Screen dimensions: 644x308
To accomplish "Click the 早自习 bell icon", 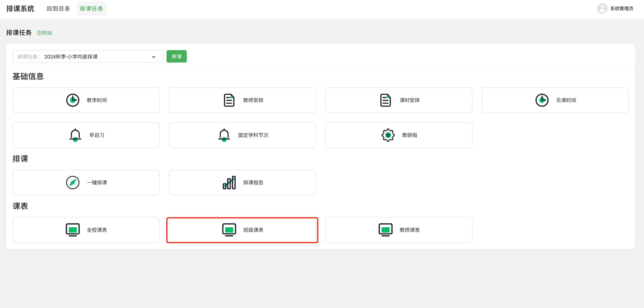I will (75, 135).
